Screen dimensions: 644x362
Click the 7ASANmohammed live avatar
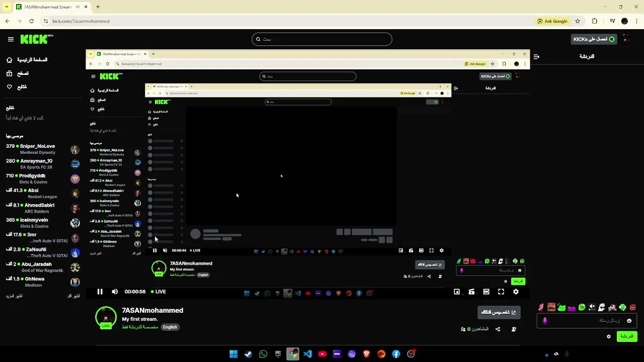106,317
